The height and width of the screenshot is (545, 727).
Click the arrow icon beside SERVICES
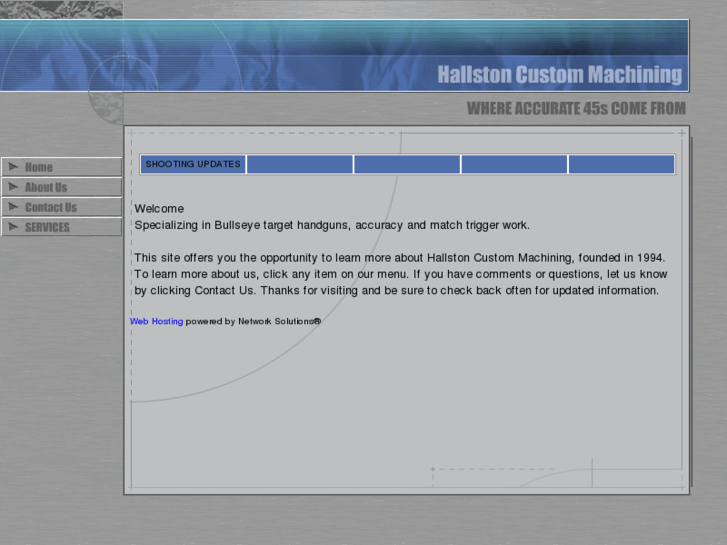[13, 226]
